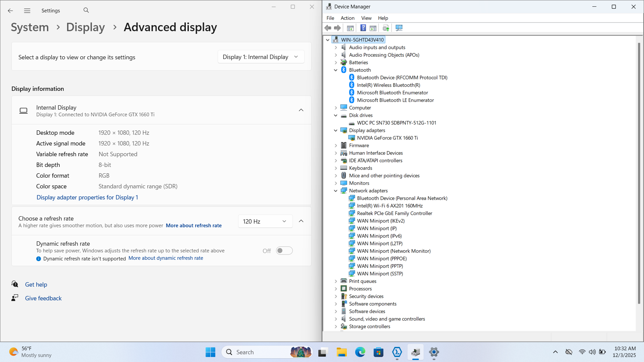Click the Update device driver toolbar icon
The image size is (644, 362).
tap(386, 28)
